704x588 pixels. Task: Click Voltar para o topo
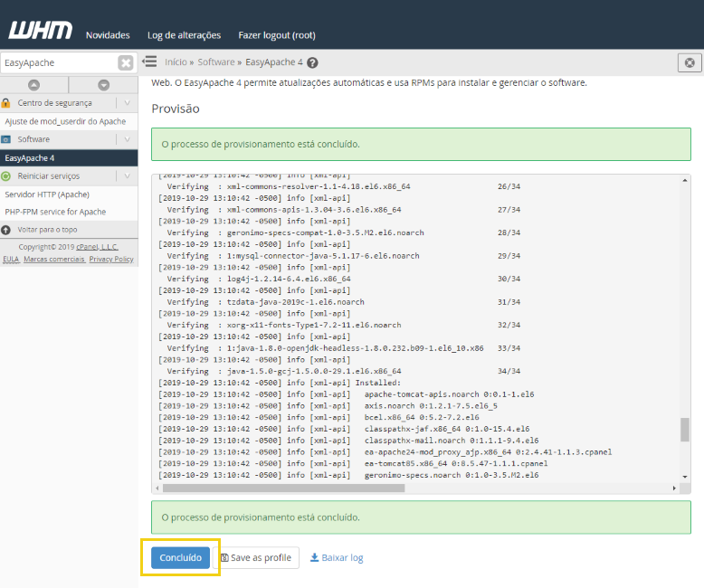tap(47, 230)
